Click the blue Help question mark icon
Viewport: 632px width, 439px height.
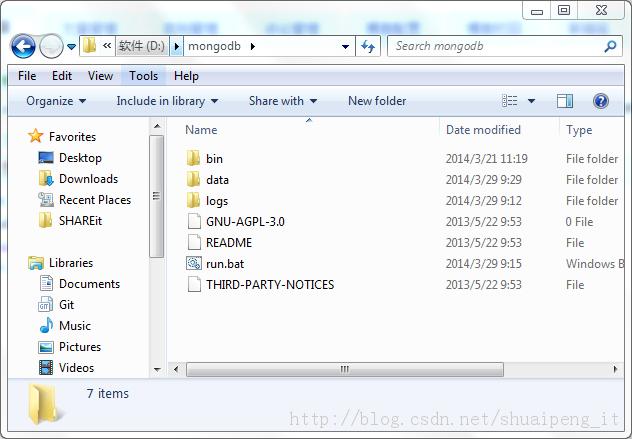[x=601, y=101]
